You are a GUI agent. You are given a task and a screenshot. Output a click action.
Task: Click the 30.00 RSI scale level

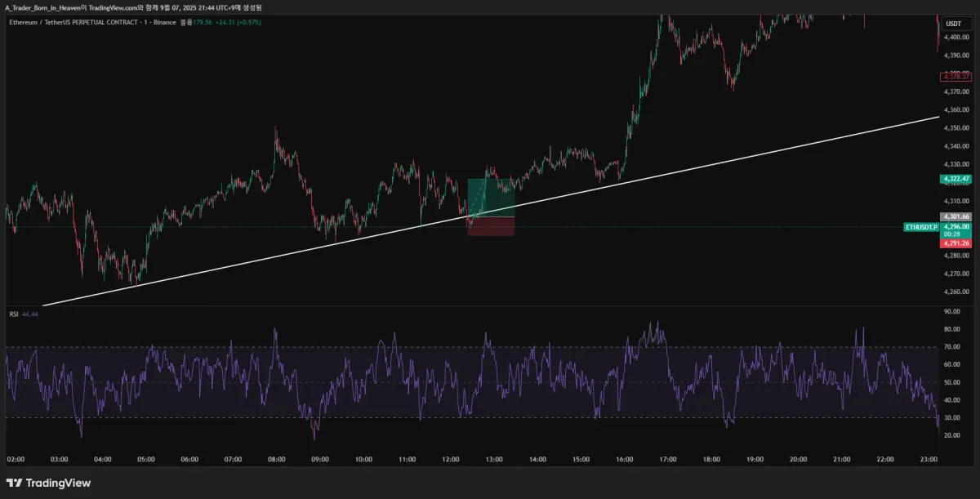click(x=952, y=418)
